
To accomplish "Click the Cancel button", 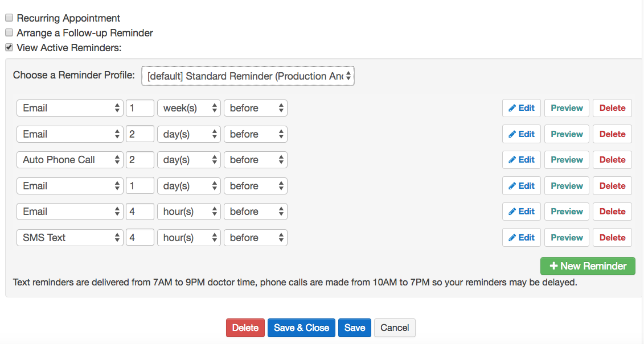I will pos(395,328).
